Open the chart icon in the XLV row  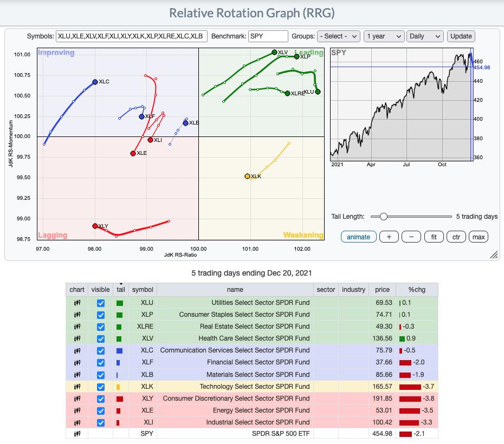pyautogui.click(x=77, y=338)
